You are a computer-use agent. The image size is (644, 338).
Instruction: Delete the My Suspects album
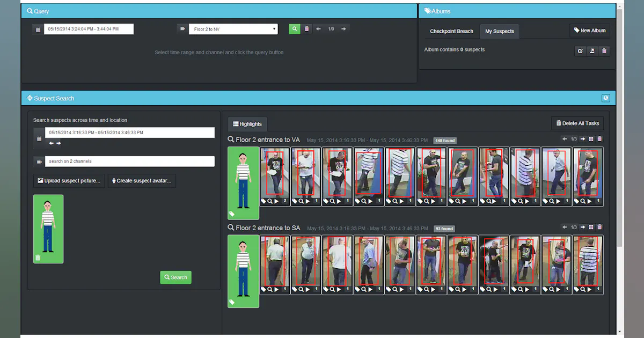tap(604, 51)
